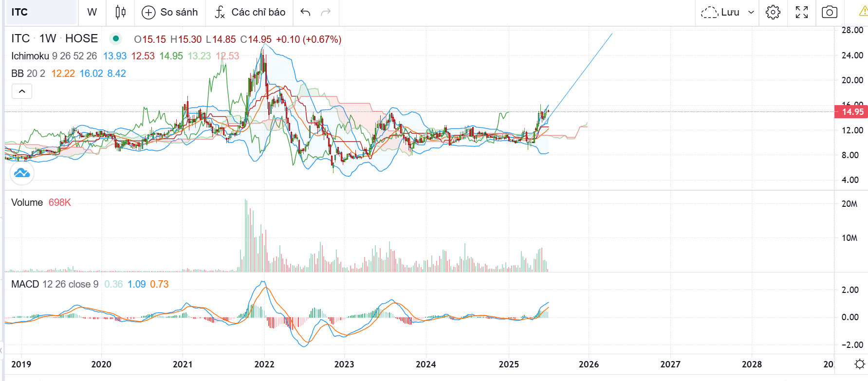Redo the last chart action
868x381 pixels.
click(x=326, y=12)
